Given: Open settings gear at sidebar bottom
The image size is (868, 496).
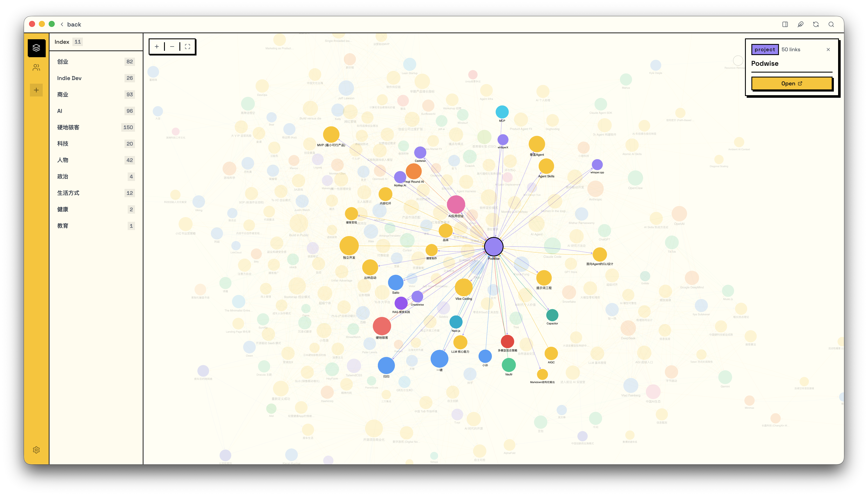Looking at the screenshot, I should click(x=37, y=450).
